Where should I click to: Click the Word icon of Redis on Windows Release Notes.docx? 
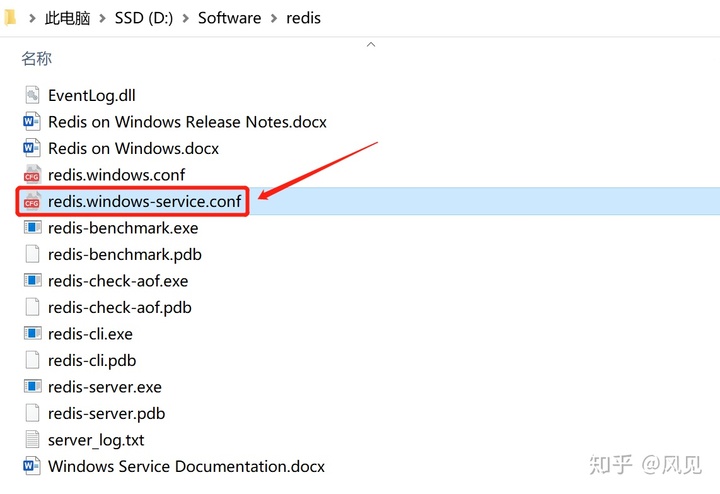(x=32, y=122)
